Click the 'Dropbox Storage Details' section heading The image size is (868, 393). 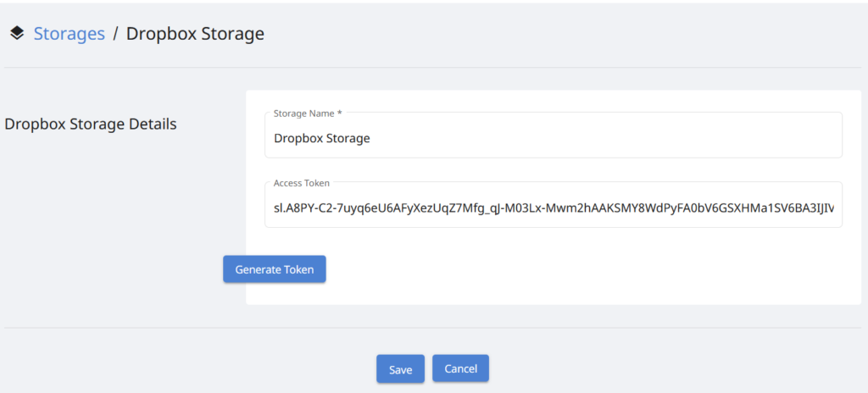click(x=91, y=124)
